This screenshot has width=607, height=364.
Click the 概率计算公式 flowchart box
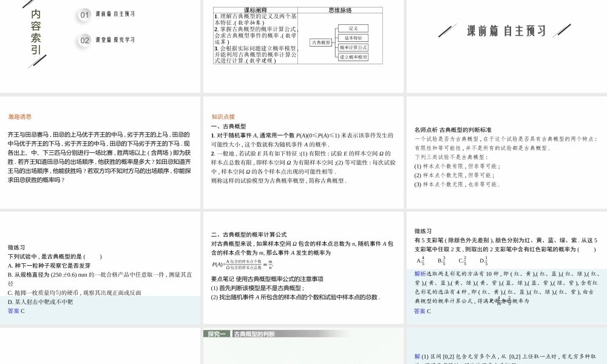354,47
